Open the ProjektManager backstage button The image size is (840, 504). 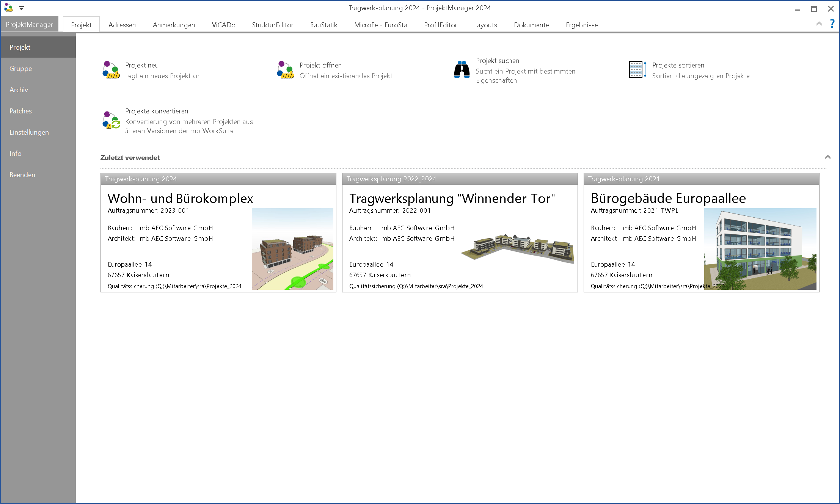click(29, 25)
